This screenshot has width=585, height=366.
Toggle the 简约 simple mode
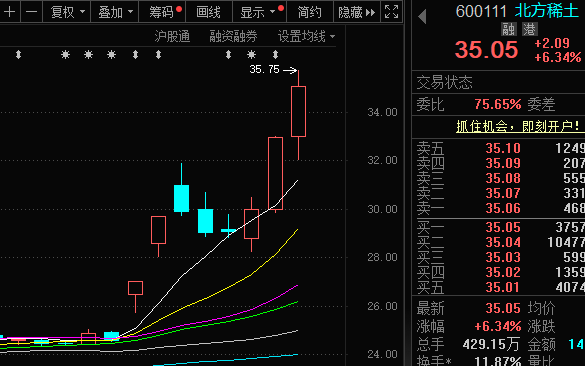[x=309, y=12]
